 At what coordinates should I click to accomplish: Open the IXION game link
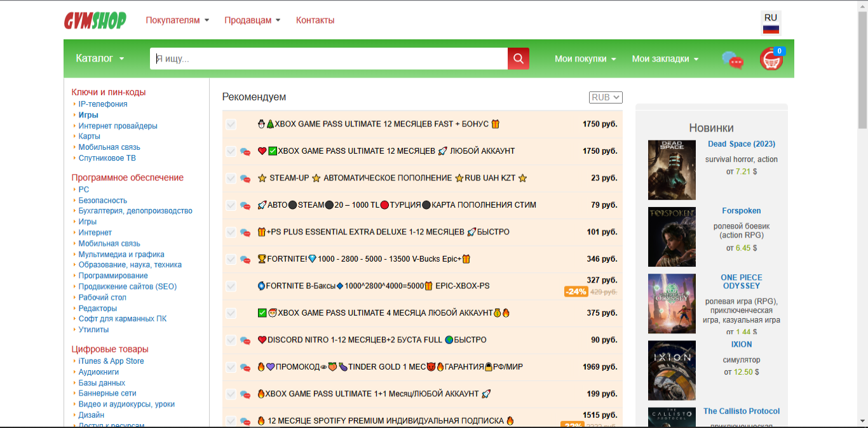742,345
